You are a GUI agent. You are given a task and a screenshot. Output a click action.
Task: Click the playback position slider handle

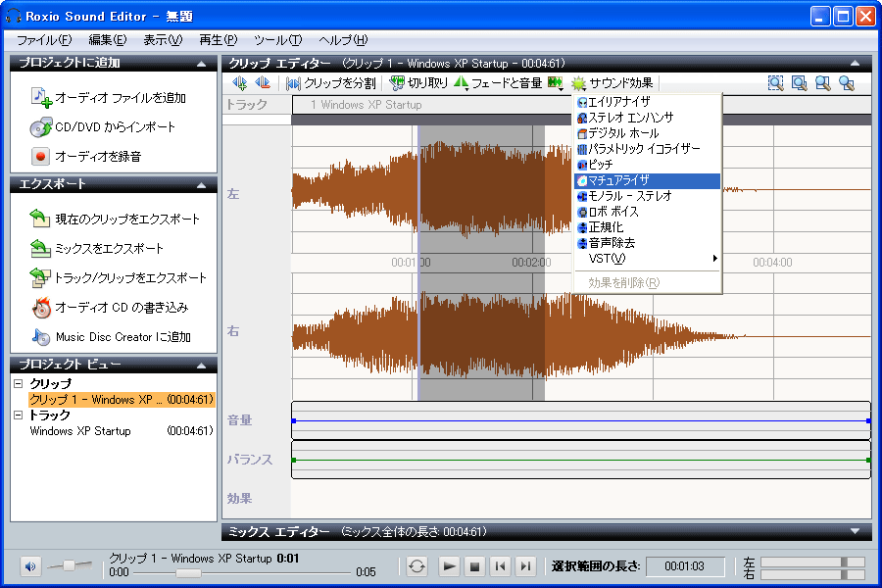pos(188,572)
